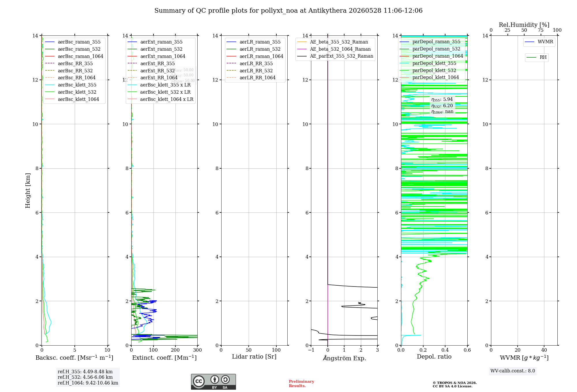Click legend entry aerBsc_klett_1064
This screenshot has width=577, height=392.
72,99
